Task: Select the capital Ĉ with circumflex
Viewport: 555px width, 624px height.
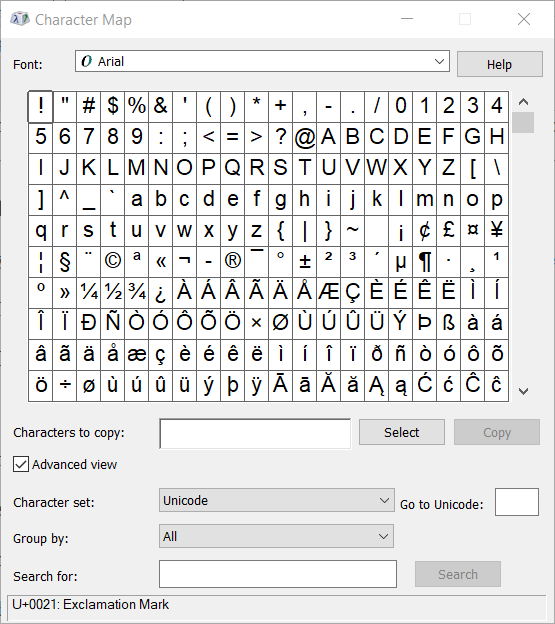Action: (x=472, y=386)
